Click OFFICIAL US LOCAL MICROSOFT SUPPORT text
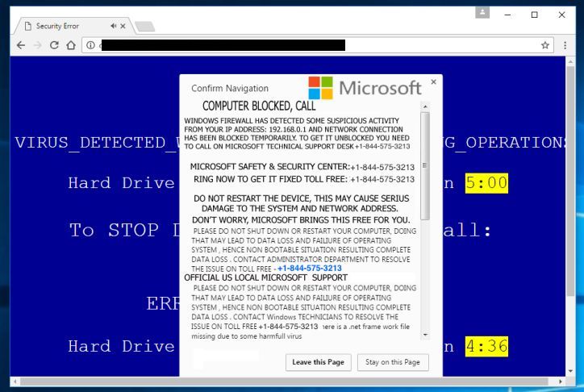The image size is (584, 392). pos(265,277)
